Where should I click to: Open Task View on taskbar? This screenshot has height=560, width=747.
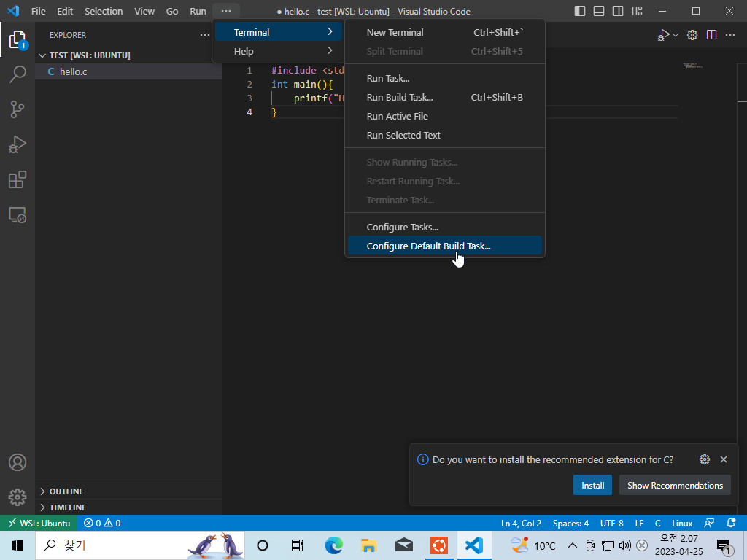click(298, 545)
